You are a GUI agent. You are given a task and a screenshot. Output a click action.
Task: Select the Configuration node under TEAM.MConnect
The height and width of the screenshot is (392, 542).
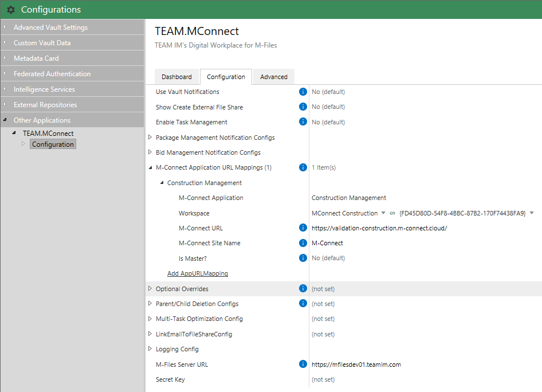pyautogui.click(x=53, y=144)
